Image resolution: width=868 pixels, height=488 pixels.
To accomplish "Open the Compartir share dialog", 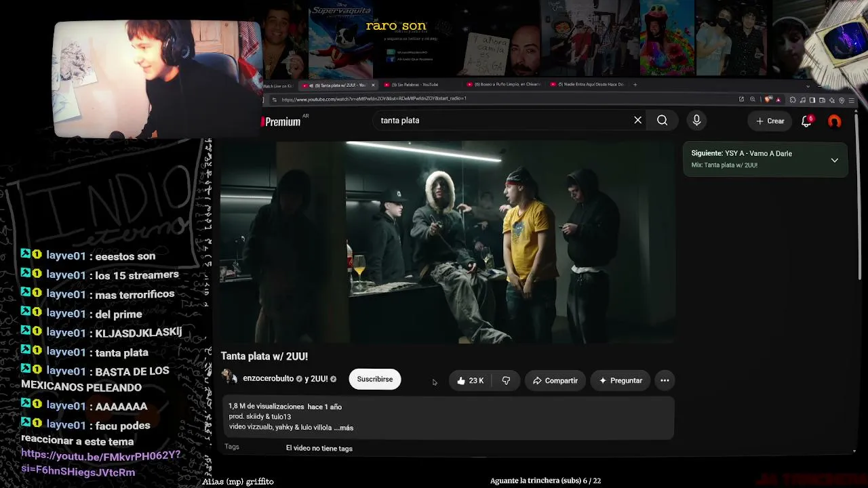I will pyautogui.click(x=555, y=380).
